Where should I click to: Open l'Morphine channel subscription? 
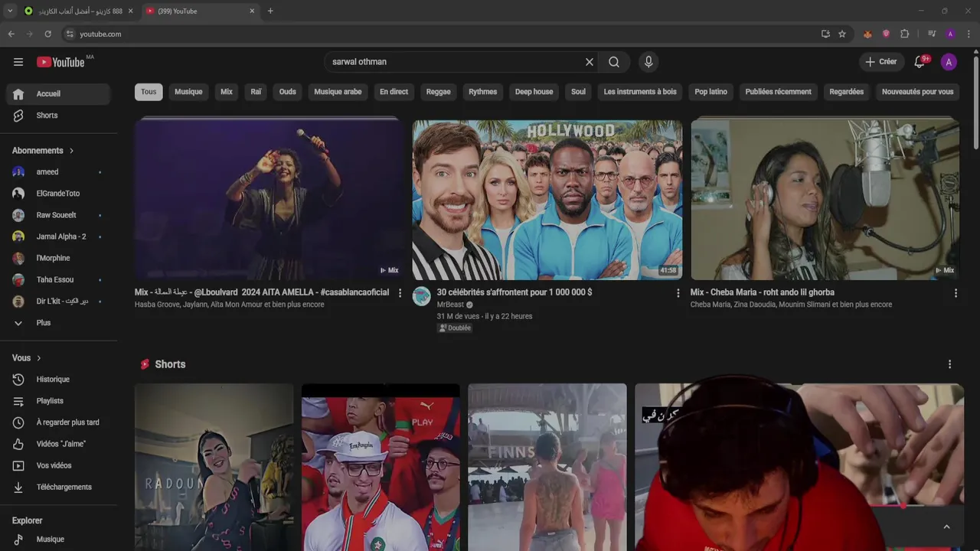tap(59, 258)
